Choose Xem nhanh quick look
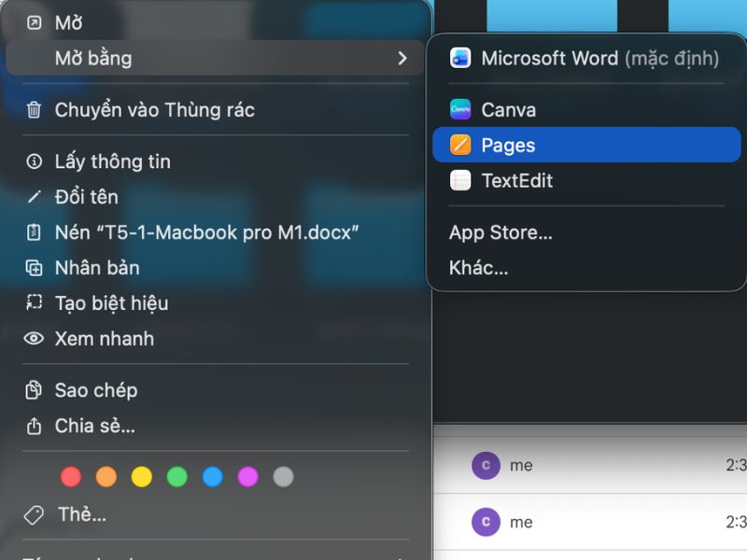The width and height of the screenshot is (747, 560). click(215, 339)
